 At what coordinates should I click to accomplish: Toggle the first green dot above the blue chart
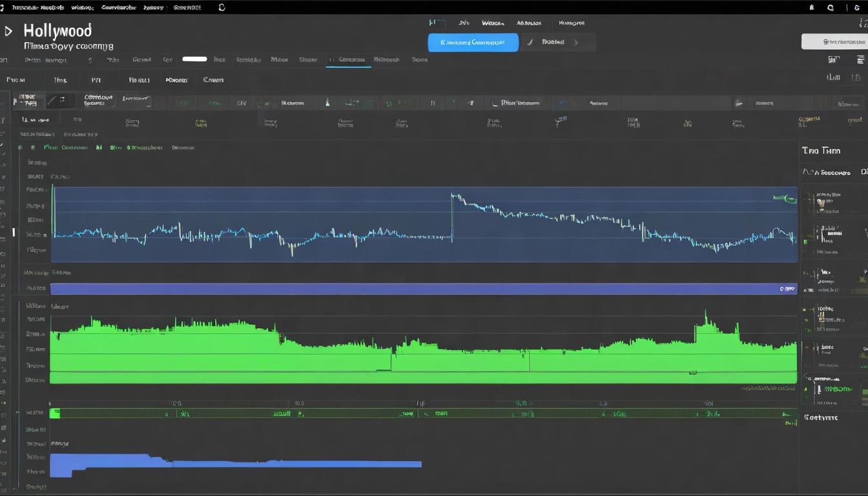coord(20,147)
